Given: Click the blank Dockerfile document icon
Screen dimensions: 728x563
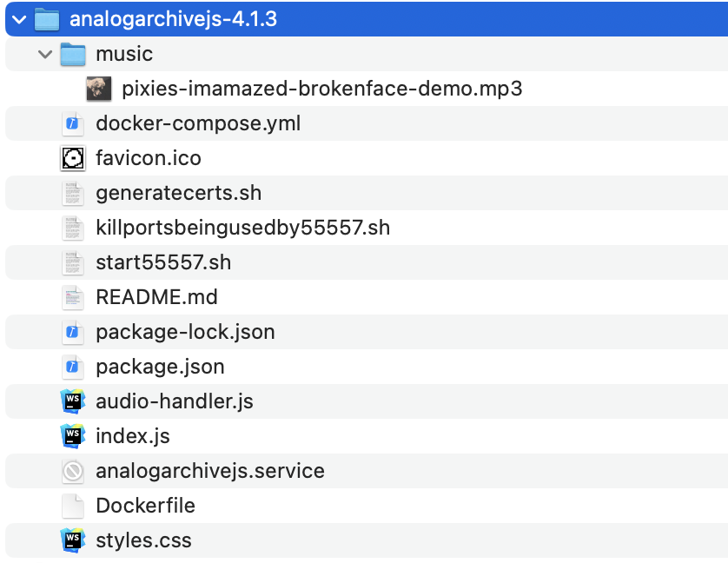Looking at the screenshot, I should click(x=73, y=506).
